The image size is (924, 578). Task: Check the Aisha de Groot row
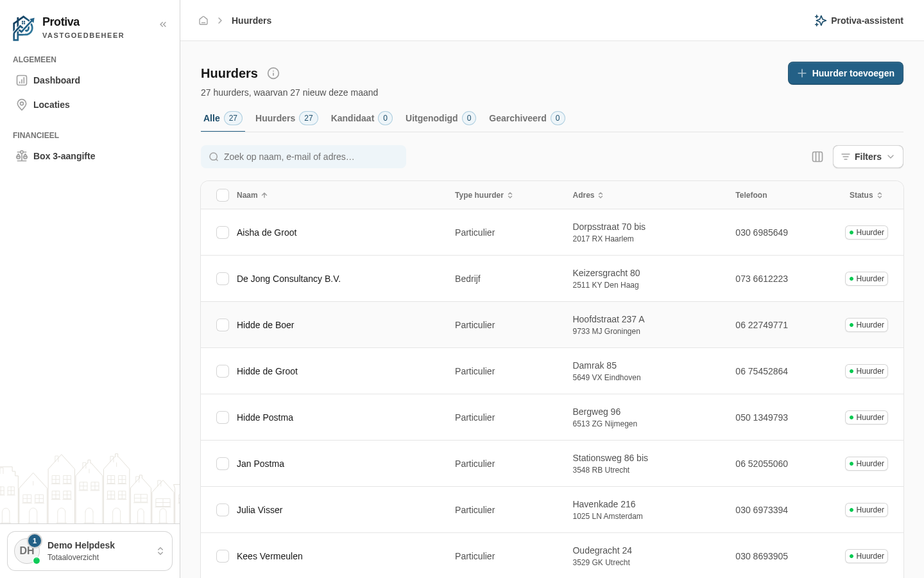[x=223, y=232]
